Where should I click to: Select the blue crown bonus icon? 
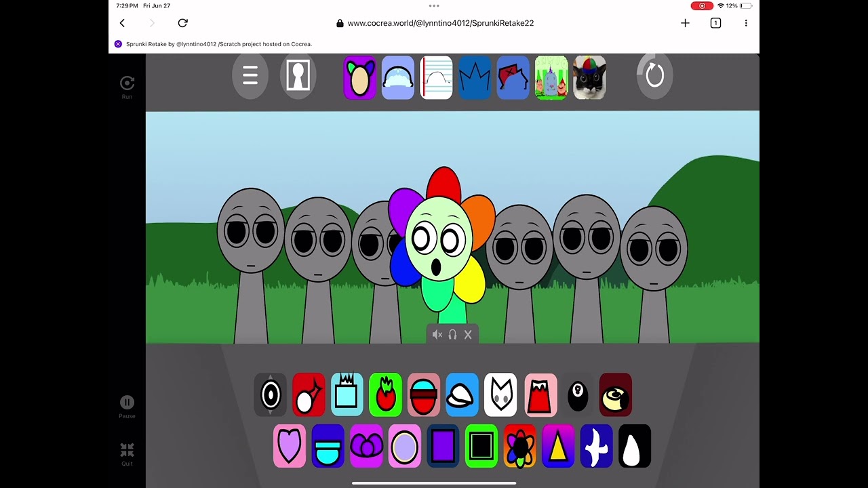tap(475, 78)
